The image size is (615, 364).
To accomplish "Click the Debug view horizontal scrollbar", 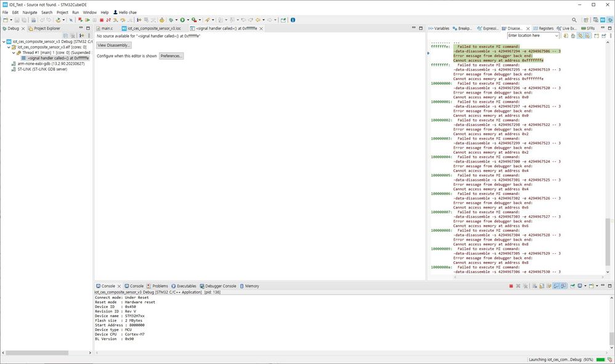I will 37,353.
